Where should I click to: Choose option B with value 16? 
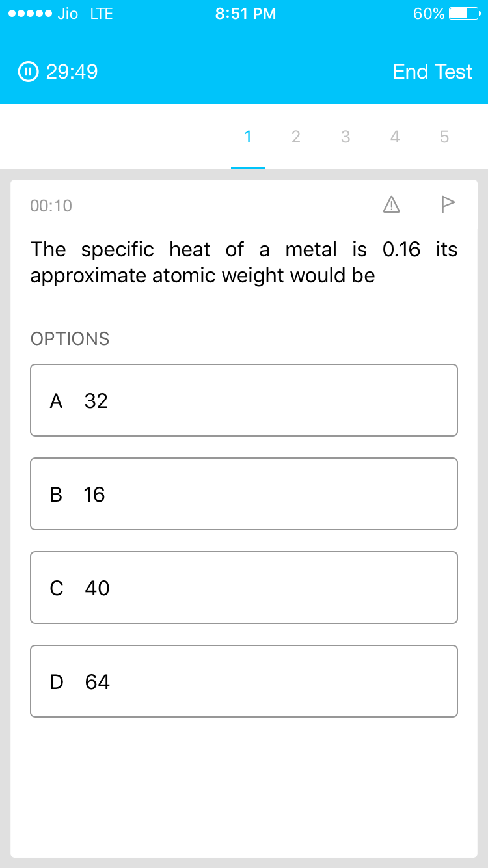coord(244,494)
